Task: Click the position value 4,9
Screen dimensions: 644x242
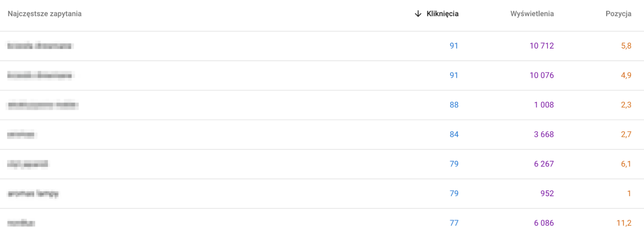Action: [x=626, y=76]
